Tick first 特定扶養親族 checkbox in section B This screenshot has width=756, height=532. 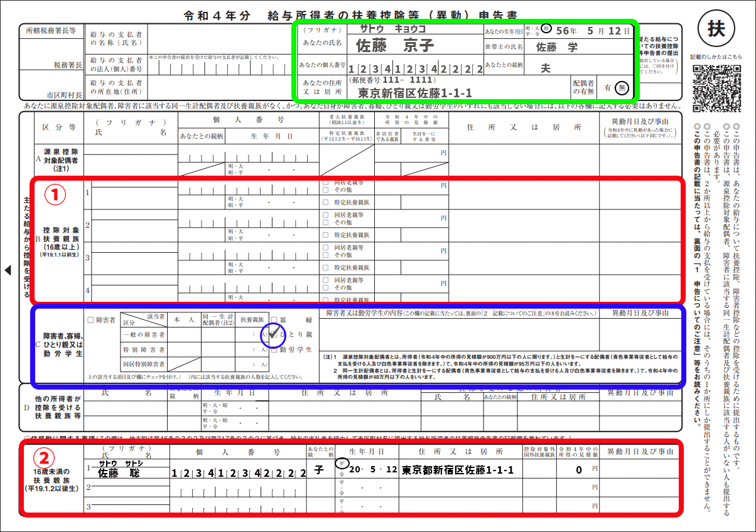point(325,202)
